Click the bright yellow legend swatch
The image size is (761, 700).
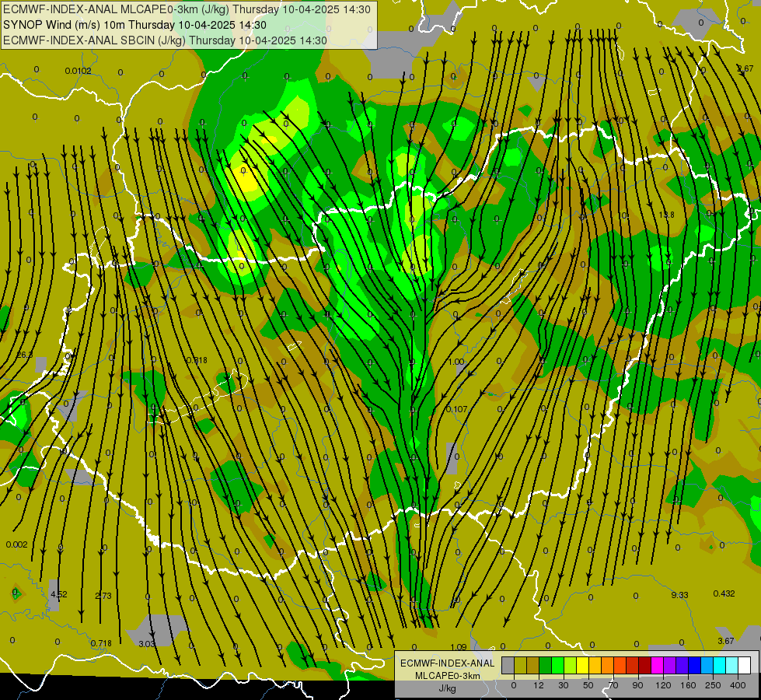click(583, 665)
